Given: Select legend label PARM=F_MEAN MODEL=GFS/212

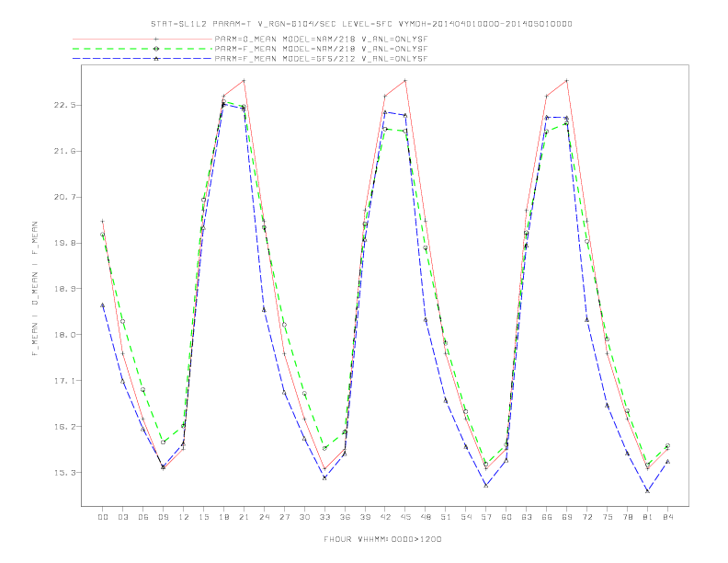Looking at the screenshot, I should (x=321, y=59).
